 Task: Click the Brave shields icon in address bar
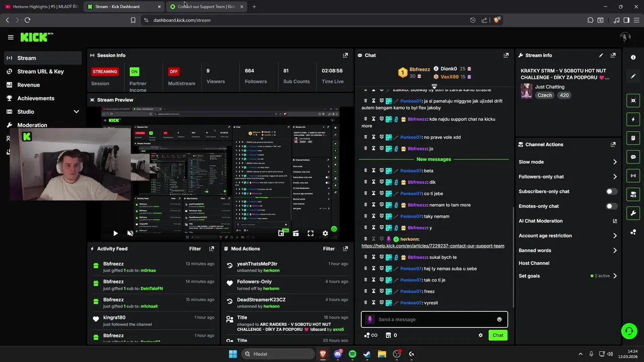point(497,20)
